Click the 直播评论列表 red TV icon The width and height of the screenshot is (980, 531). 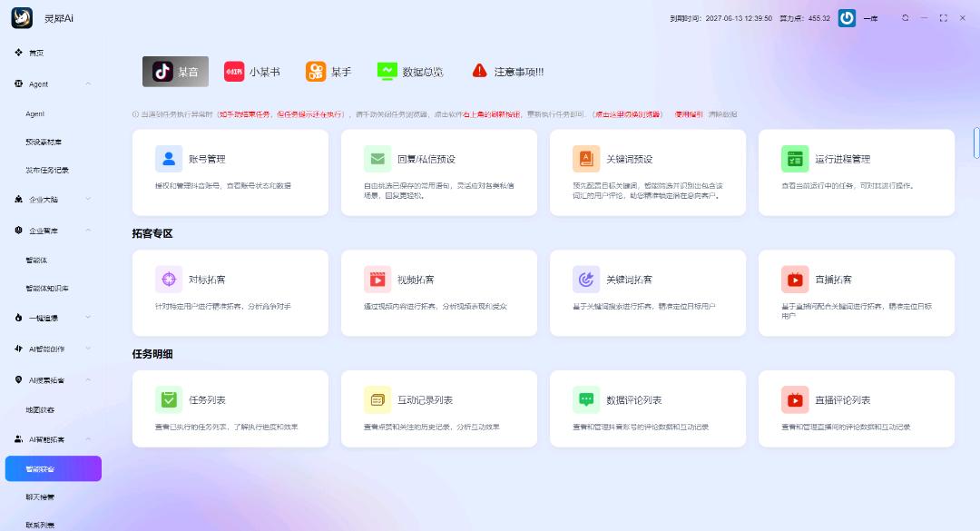795,399
